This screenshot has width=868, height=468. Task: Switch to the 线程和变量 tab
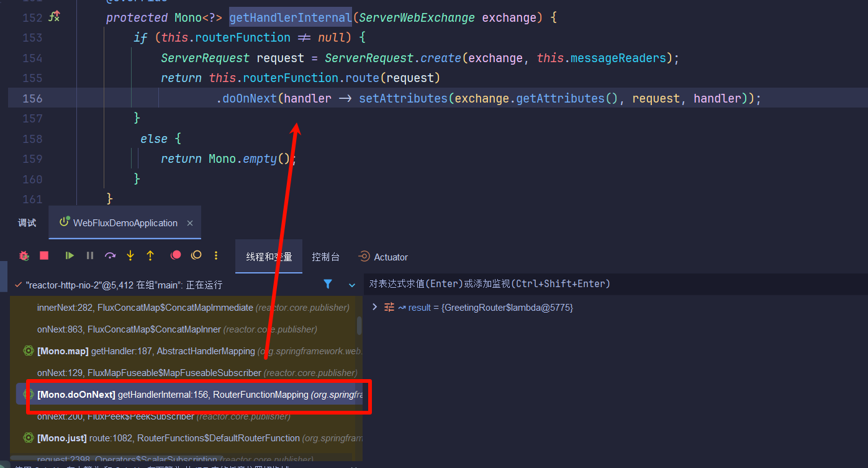tap(269, 257)
